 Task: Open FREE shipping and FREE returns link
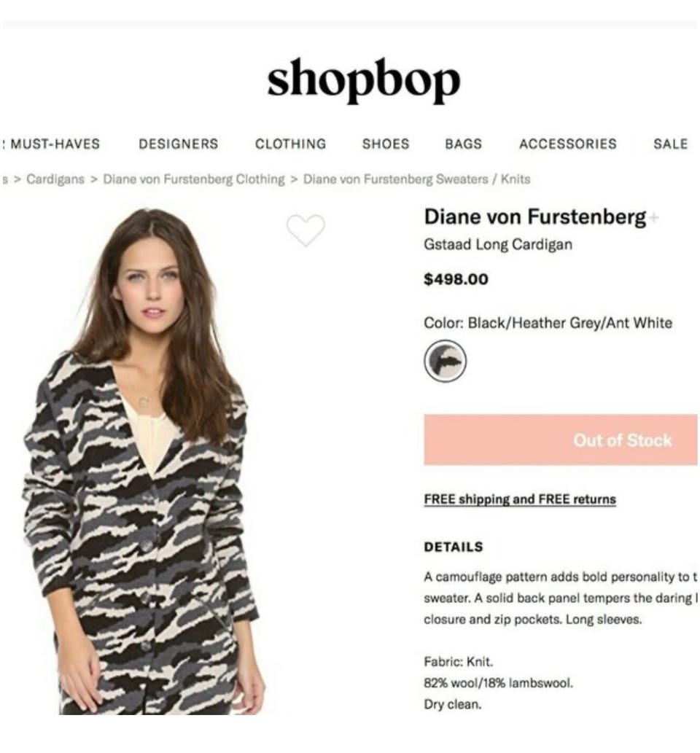[519, 499]
